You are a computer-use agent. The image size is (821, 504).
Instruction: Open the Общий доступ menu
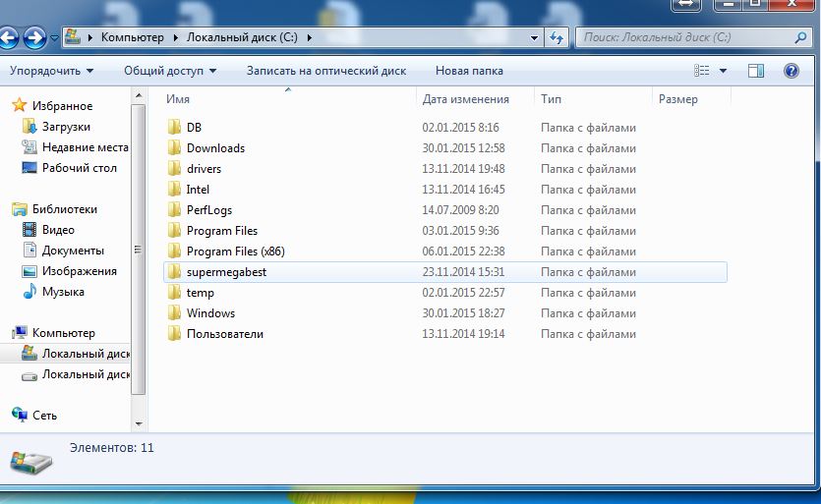[170, 71]
